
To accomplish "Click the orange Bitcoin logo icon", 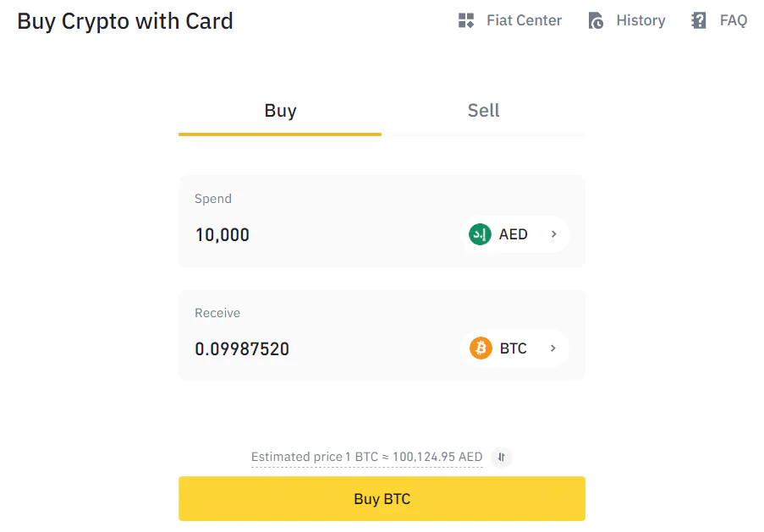I will click(x=481, y=348).
